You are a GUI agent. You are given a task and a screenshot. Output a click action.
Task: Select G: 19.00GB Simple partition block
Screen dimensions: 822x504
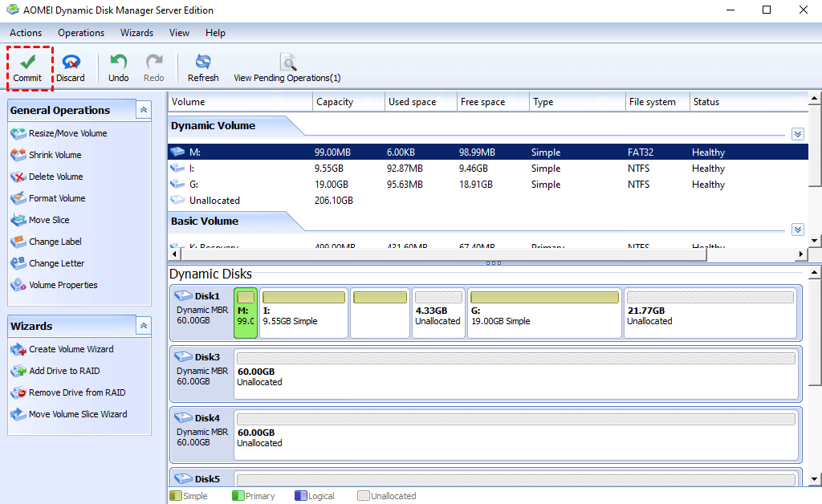click(x=544, y=313)
